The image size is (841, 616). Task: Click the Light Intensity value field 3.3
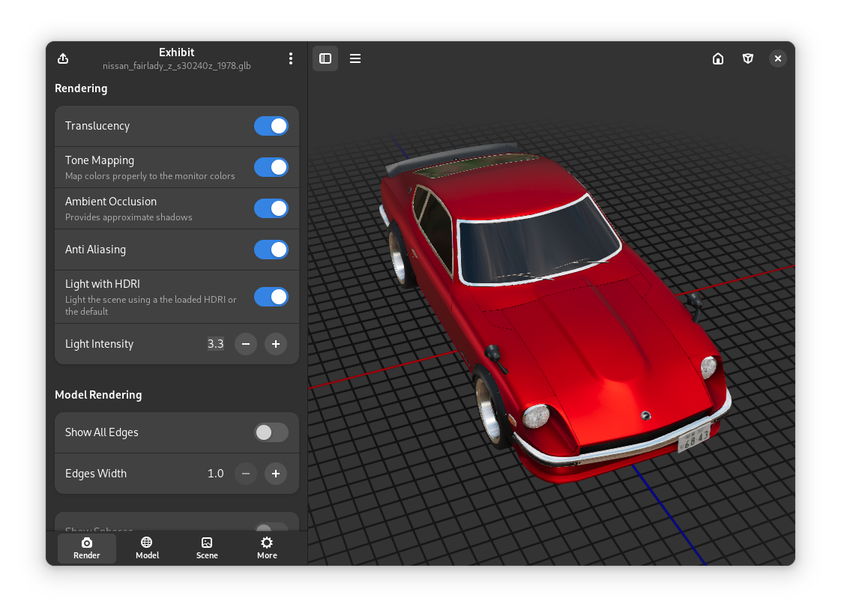[215, 344]
